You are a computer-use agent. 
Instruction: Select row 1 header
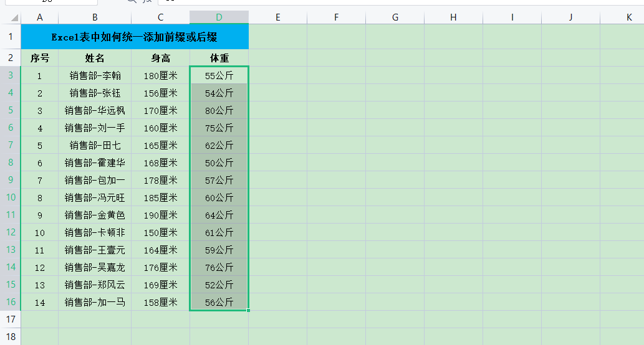click(10, 37)
